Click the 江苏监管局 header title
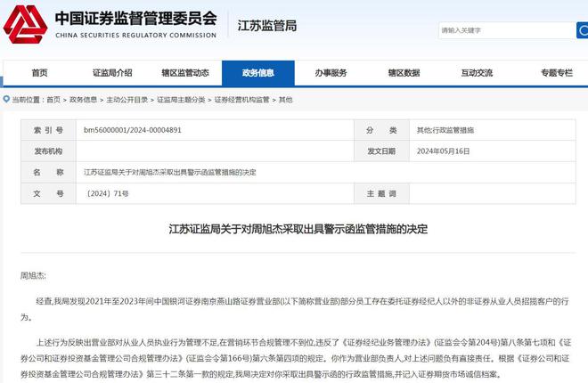 [267, 26]
